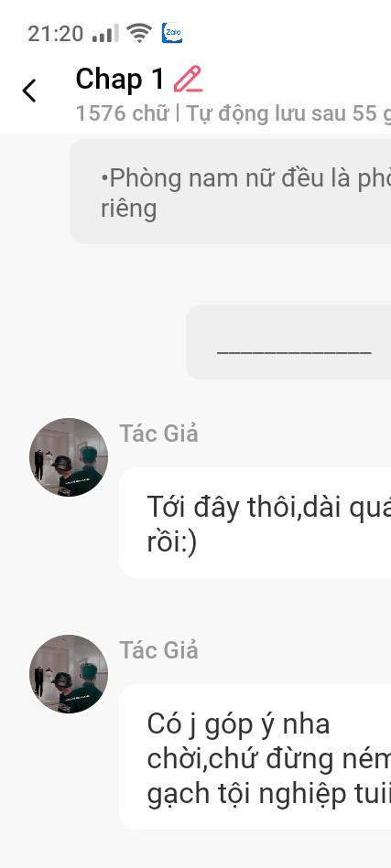Select the 'Phòng nam nữ đều là' narration bubble
Screen dimensions: 391x868
(x=231, y=191)
